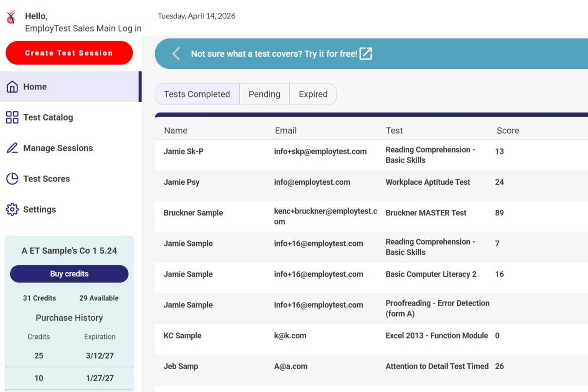Click the Settings gear icon
The width and height of the screenshot is (588, 392).
(12, 209)
